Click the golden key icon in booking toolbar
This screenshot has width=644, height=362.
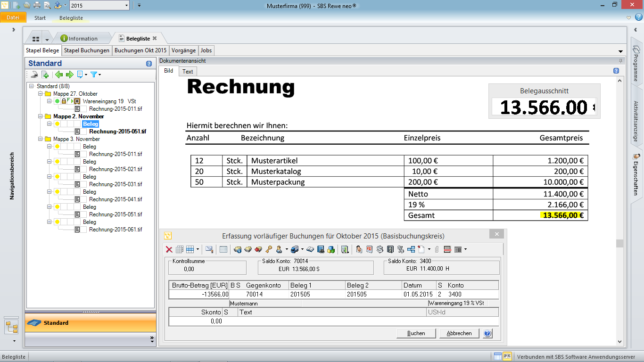coord(269,249)
